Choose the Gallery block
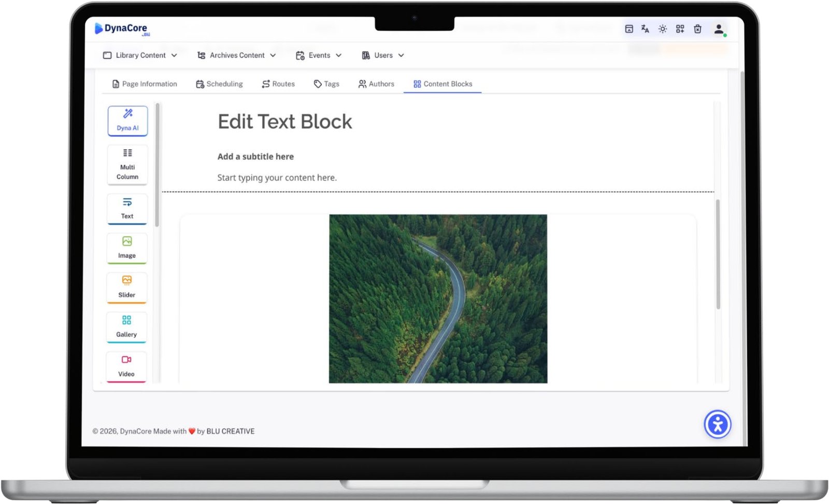This screenshot has width=829, height=504. point(126,327)
